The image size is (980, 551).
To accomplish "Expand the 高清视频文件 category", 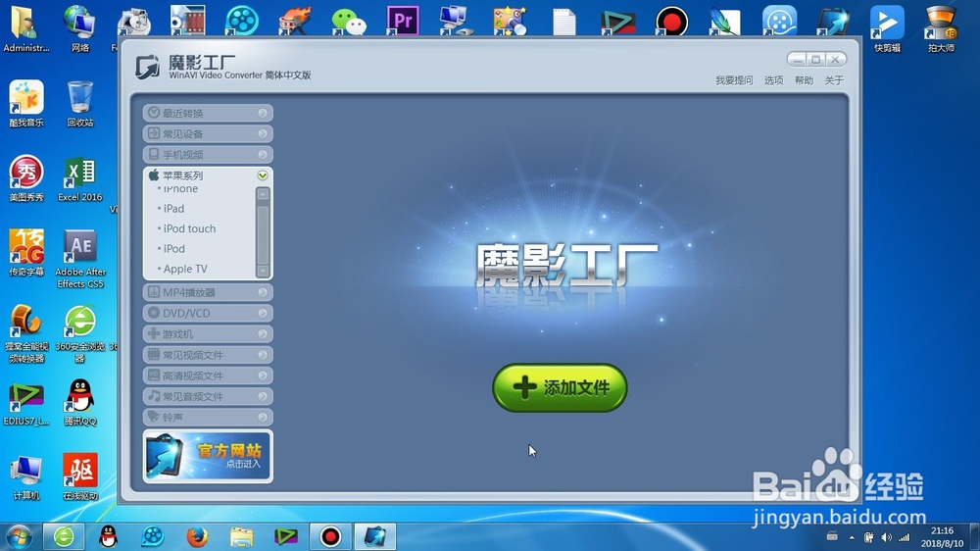I will click(208, 376).
